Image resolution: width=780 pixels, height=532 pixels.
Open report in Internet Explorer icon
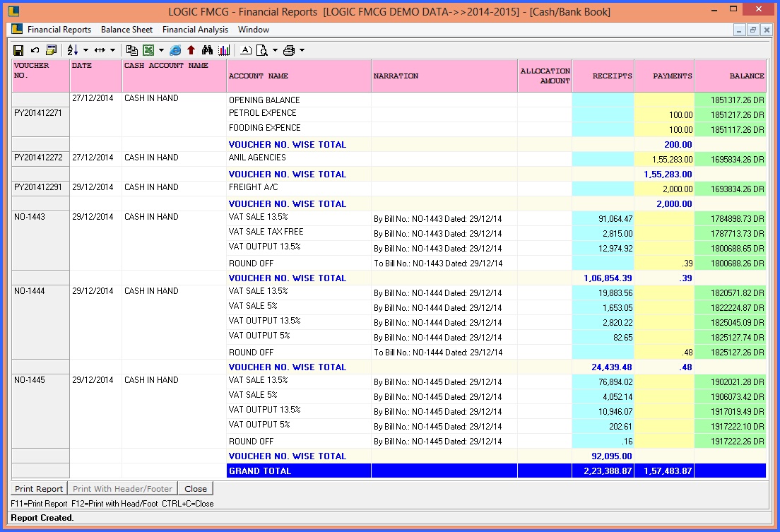click(175, 50)
